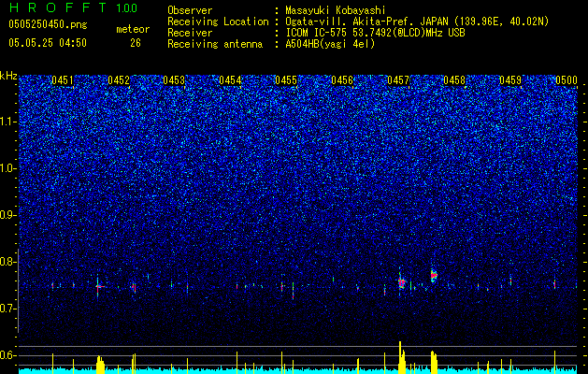The image size is (588, 374).
Task: Click the 'meteor' count label
Action: (x=133, y=29)
